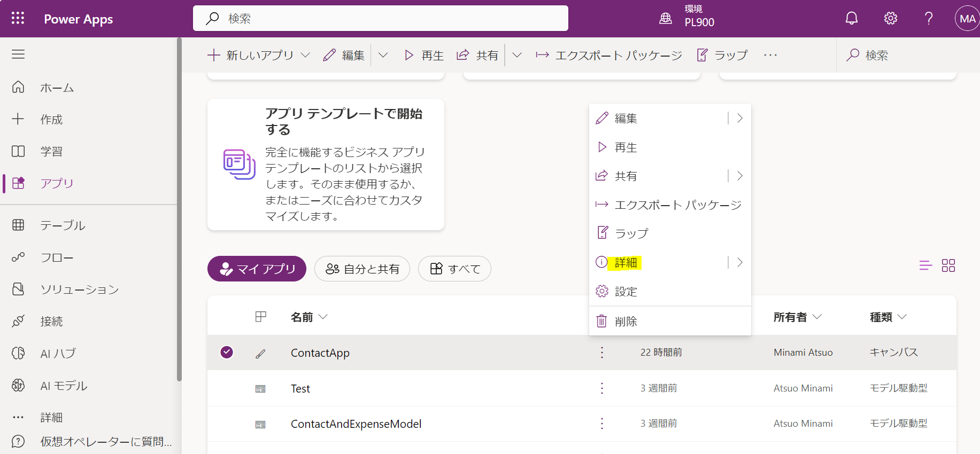This screenshot has height=454, width=980.
Task: Click the Power Apps title
Action: [x=79, y=19]
